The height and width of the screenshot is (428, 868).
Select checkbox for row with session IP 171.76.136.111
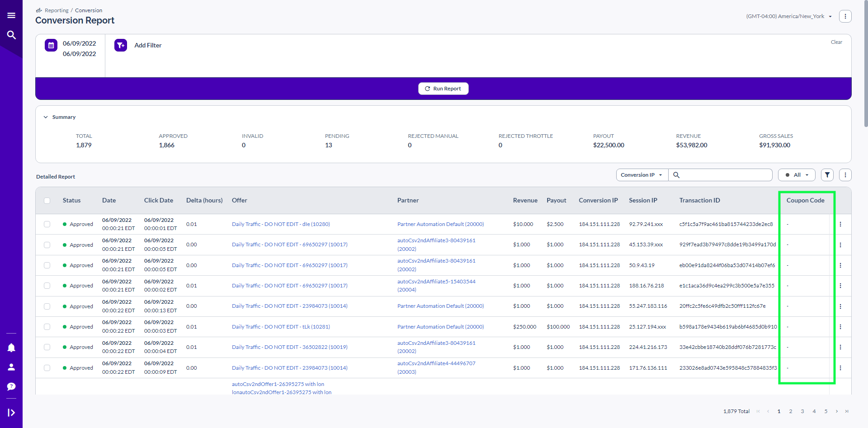click(47, 368)
